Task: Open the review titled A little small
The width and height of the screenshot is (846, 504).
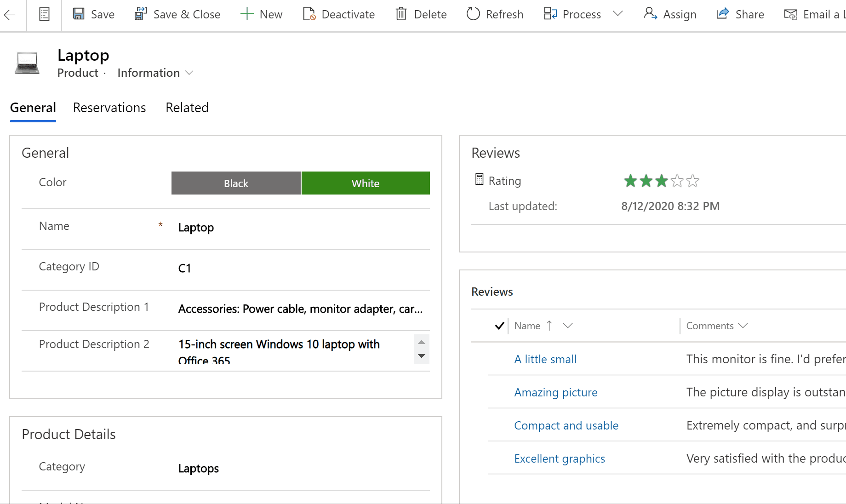Action: [x=545, y=359]
